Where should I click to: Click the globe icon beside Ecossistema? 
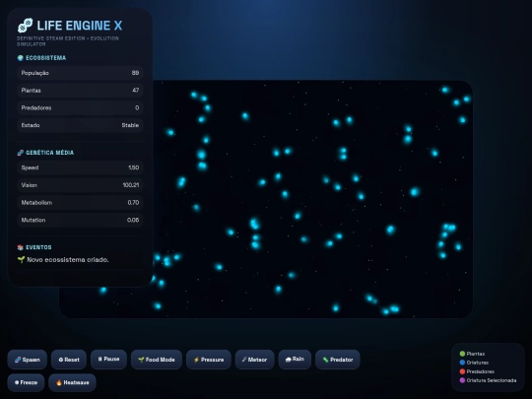point(21,58)
